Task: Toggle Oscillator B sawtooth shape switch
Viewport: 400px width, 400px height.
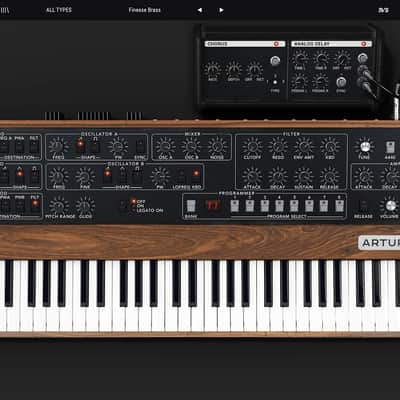Action: pyautogui.click(x=107, y=176)
